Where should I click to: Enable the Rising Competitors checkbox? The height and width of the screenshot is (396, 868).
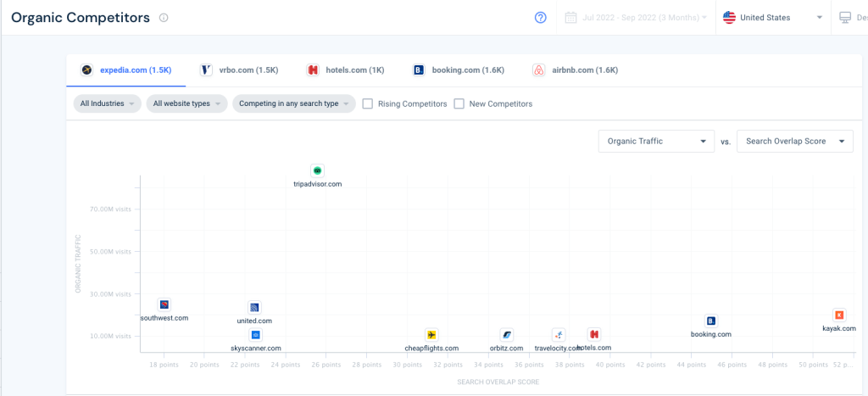tap(368, 103)
